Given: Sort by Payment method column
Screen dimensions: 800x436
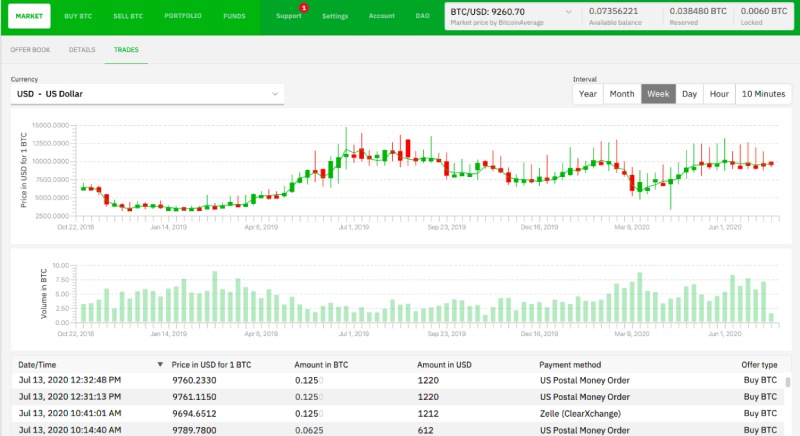Looking at the screenshot, I should click(570, 365).
